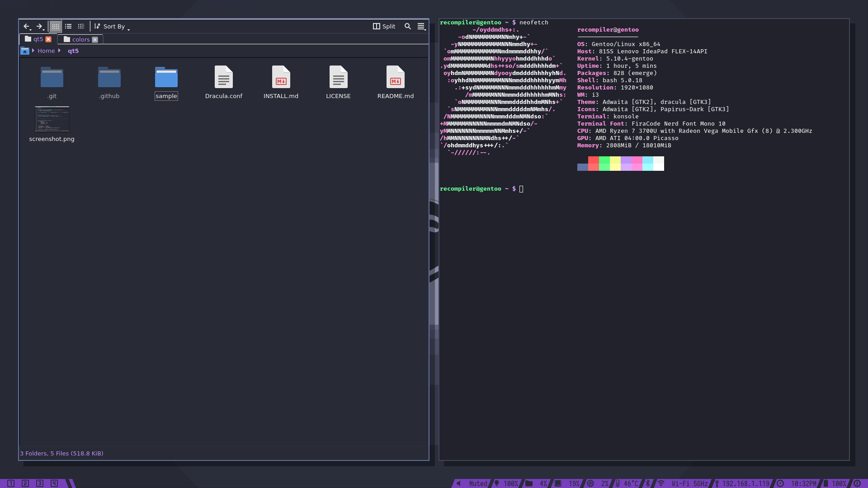This screenshot has height=488, width=868.
Task: Go forward in Dolphin file manager
Action: [x=40, y=27]
